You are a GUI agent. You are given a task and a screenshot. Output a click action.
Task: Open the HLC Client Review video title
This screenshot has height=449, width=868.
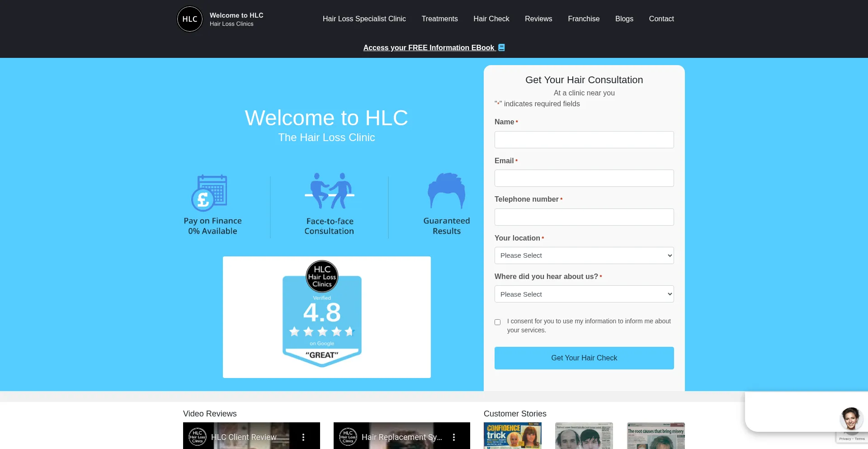(x=244, y=437)
